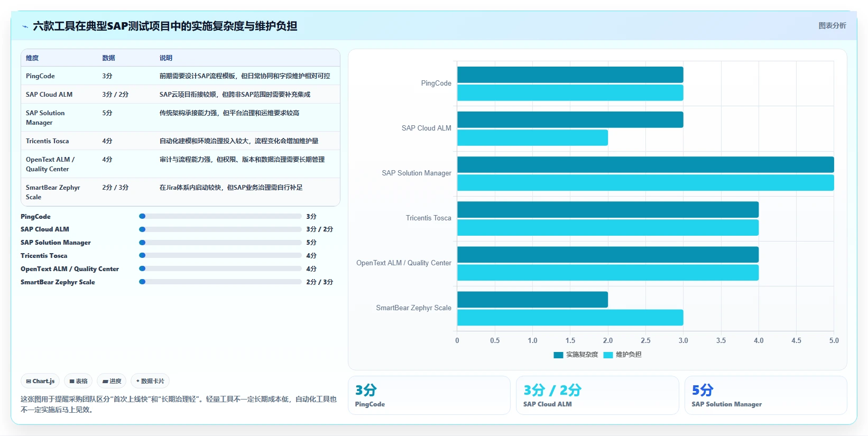Click the 维护负担 legend label text
This screenshot has height=436, width=868.
coord(629,355)
